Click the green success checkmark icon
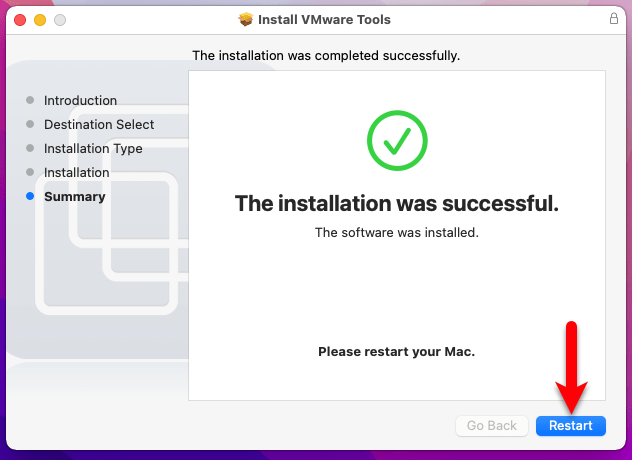 click(x=397, y=140)
